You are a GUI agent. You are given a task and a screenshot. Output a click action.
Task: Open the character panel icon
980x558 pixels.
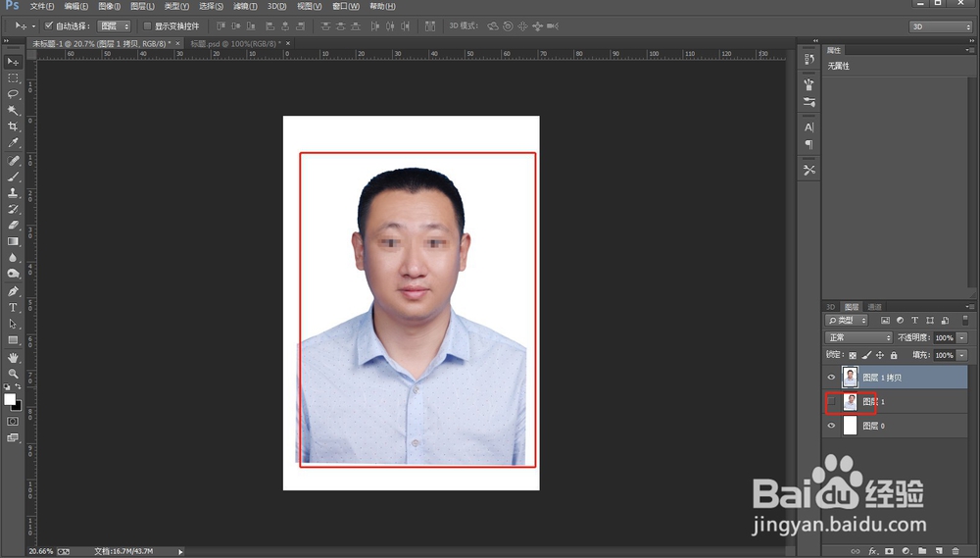(x=808, y=127)
